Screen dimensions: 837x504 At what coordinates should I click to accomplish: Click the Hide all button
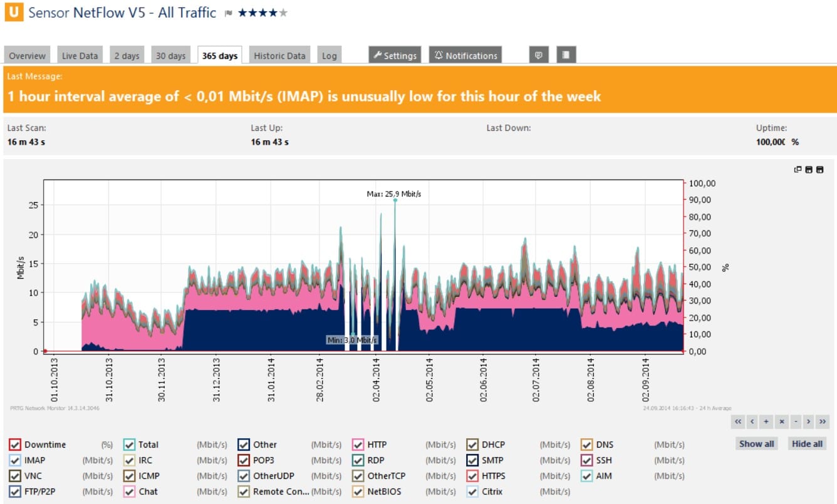(808, 444)
